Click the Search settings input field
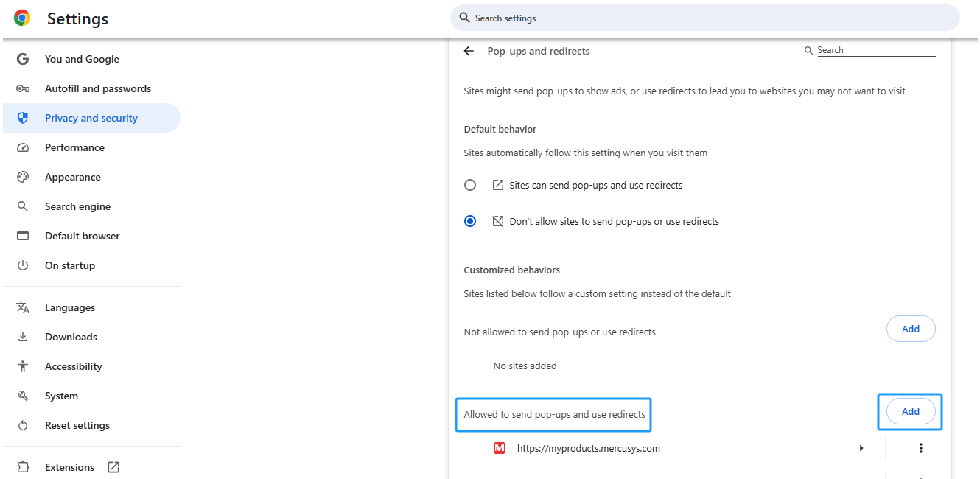 704,18
